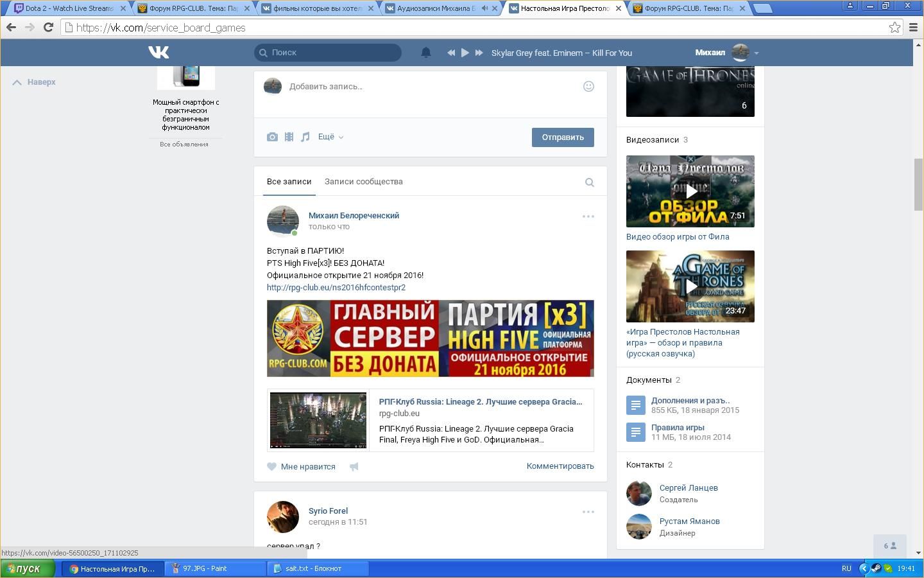This screenshot has width=924, height=578.
Task: Open the notifications bell
Action: click(x=426, y=53)
